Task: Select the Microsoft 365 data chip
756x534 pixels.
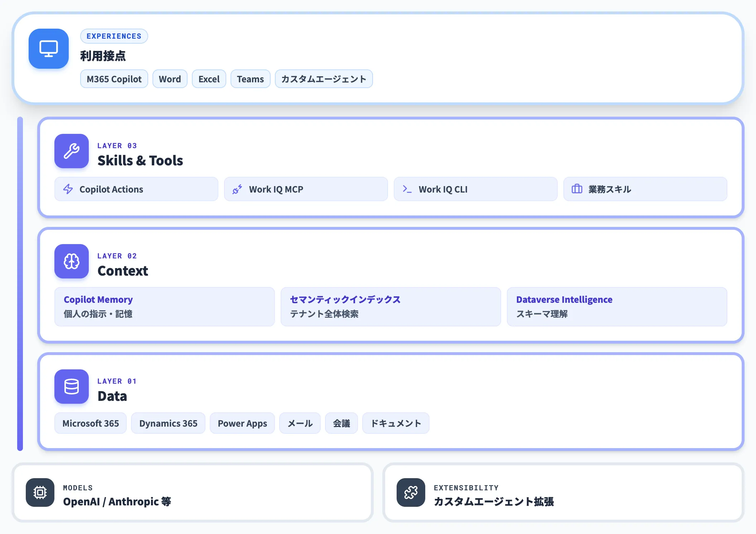Action: [x=91, y=423]
